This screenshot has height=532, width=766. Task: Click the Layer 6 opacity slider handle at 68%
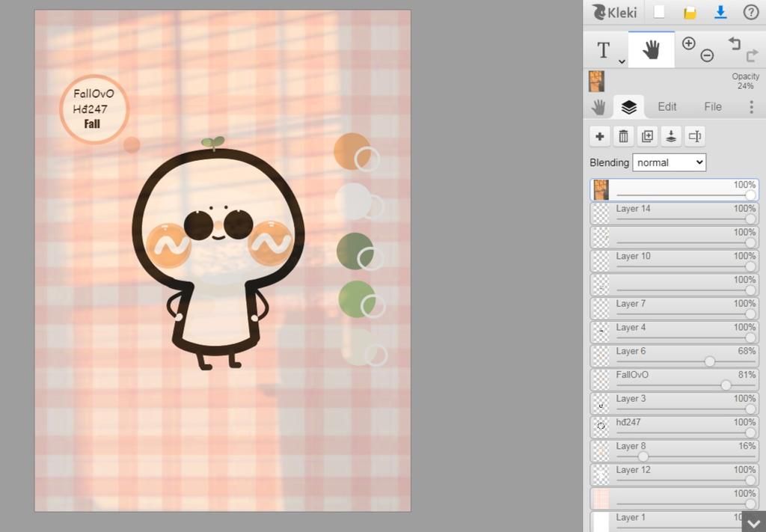tap(709, 361)
